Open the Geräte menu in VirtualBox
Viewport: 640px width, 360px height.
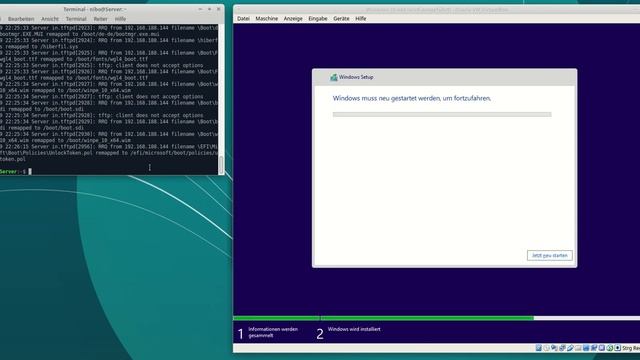point(341,18)
